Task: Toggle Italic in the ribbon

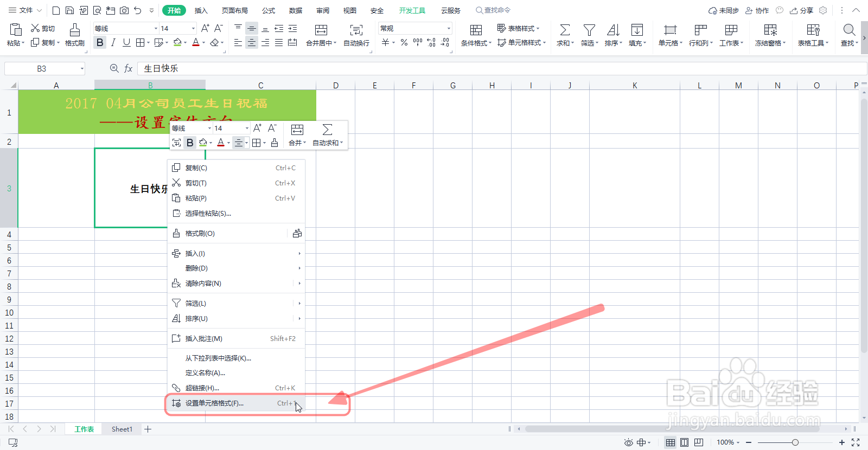Action: click(x=113, y=42)
